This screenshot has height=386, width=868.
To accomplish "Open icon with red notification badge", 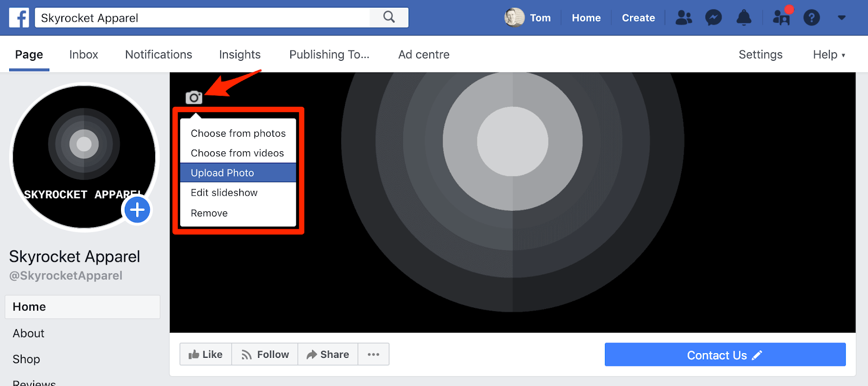I will pyautogui.click(x=782, y=17).
